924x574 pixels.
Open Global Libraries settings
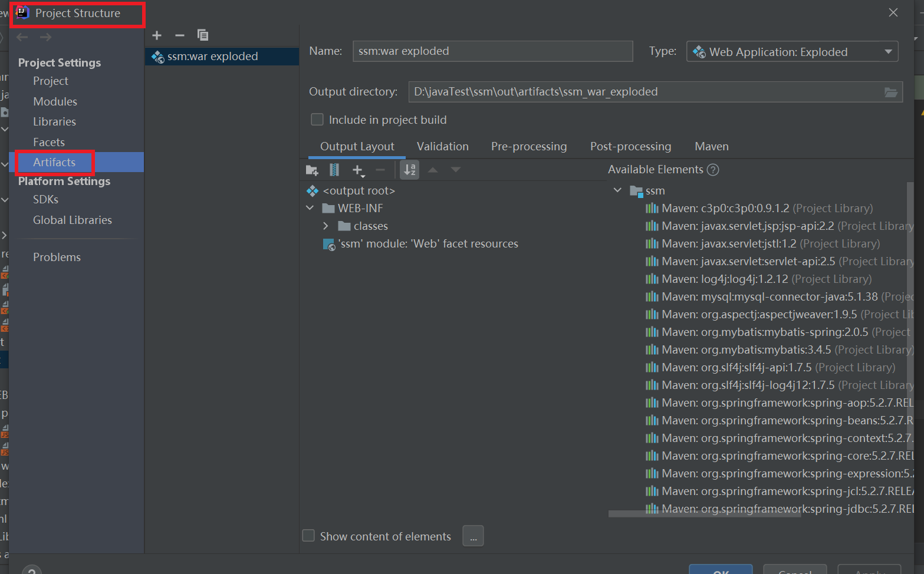(72, 220)
